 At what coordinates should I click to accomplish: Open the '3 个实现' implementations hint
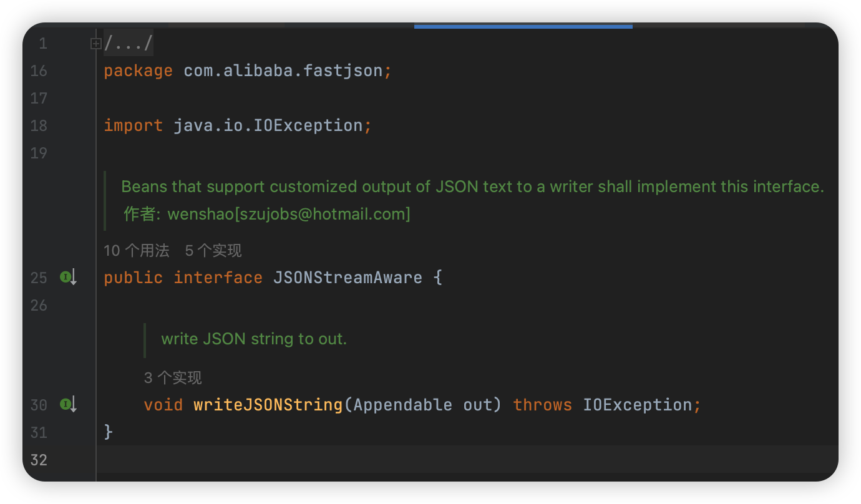coord(173,378)
